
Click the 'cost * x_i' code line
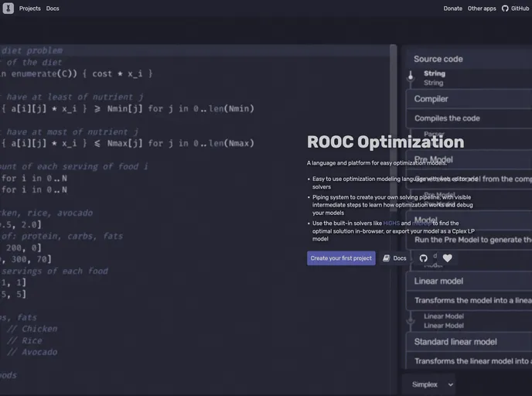[x=77, y=74]
